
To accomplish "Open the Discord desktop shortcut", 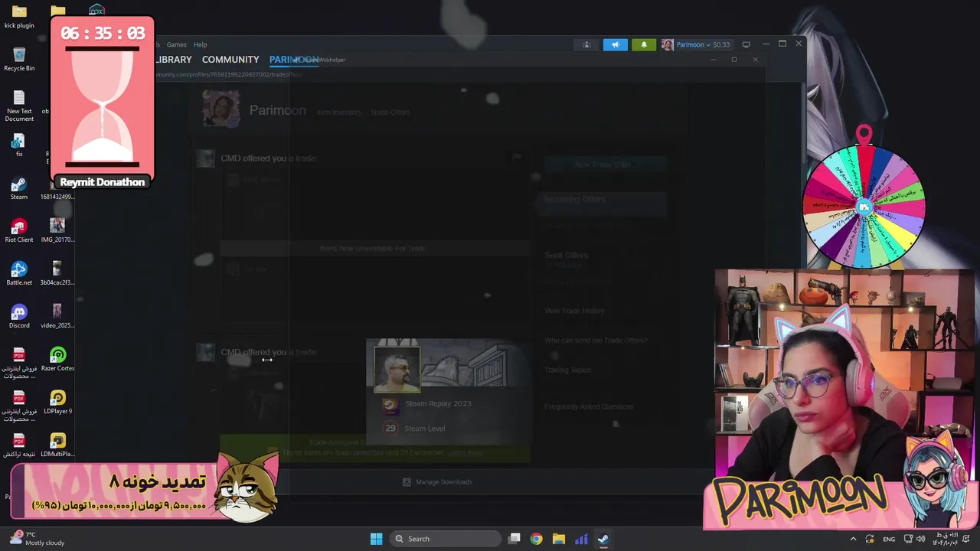I will click(19, 317).
